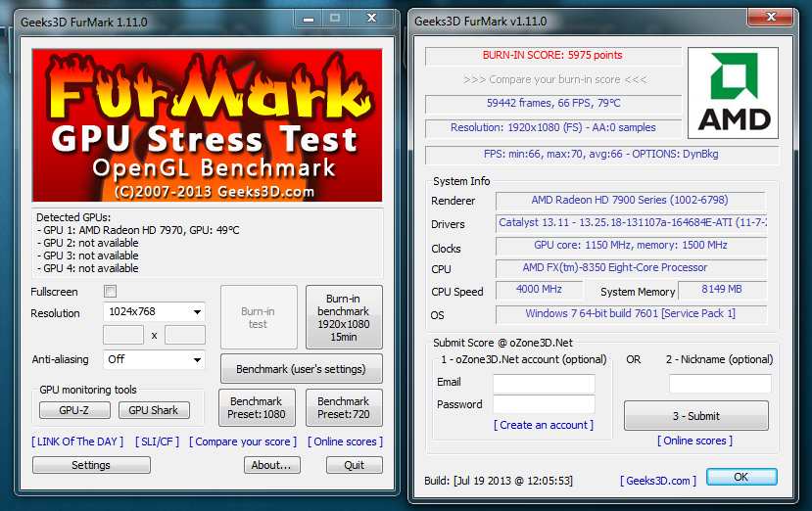Click the custom width input field
Screen dimensions: 812x511
click(x=123, y=335)
